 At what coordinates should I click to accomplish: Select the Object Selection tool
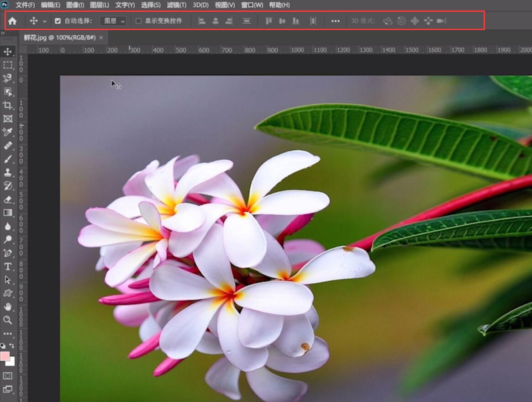pos(7,92)
